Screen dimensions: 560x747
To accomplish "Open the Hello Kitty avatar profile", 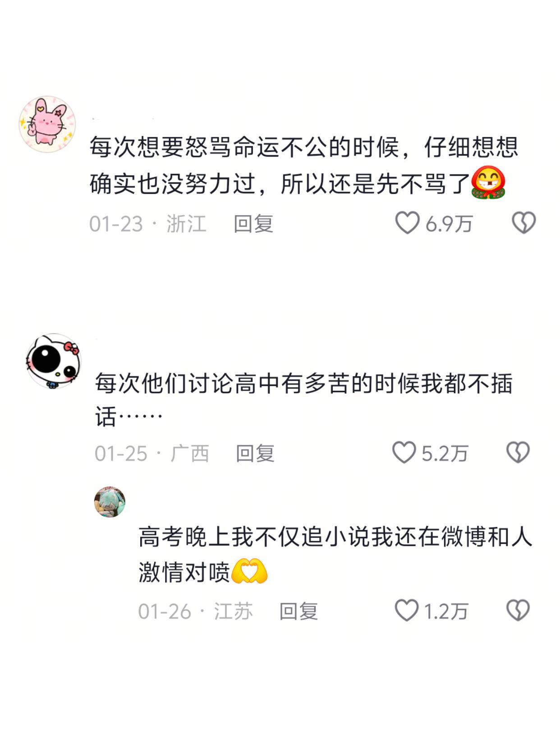I will tap(53, 361).
